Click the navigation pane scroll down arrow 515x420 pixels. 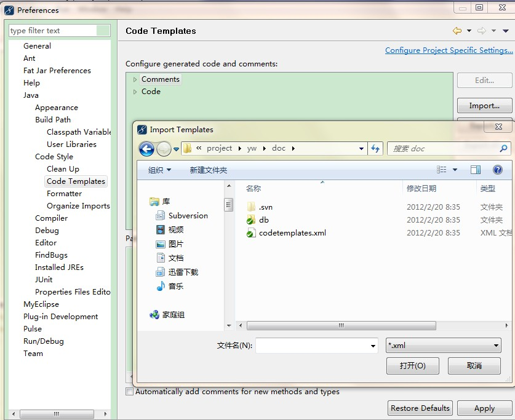tap(229, 325)
